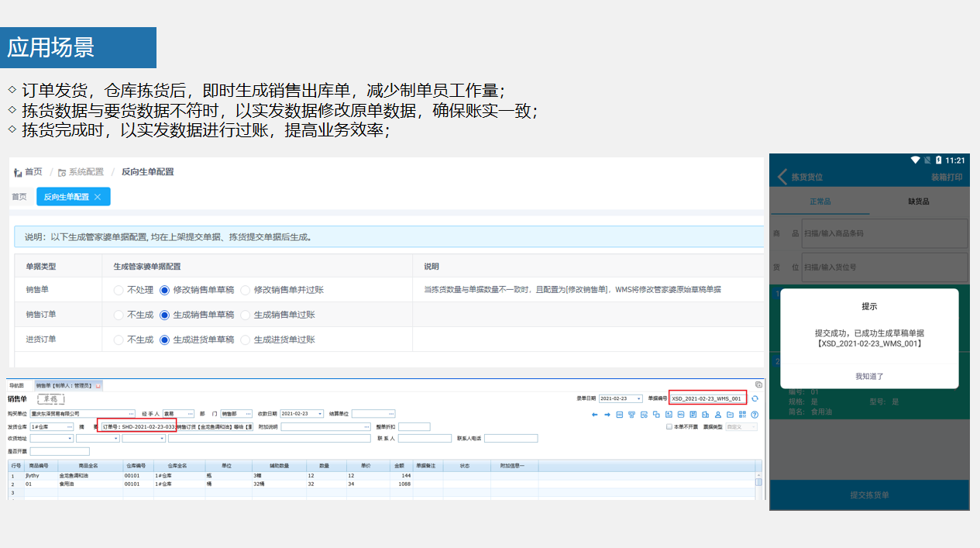Screen dimensions: 980x548
Task: Click the 商品 barcode input field
Action: point(884,233)
